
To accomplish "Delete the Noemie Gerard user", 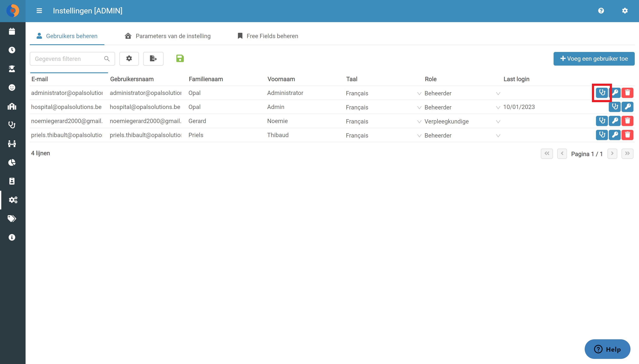I will point(627,121).
